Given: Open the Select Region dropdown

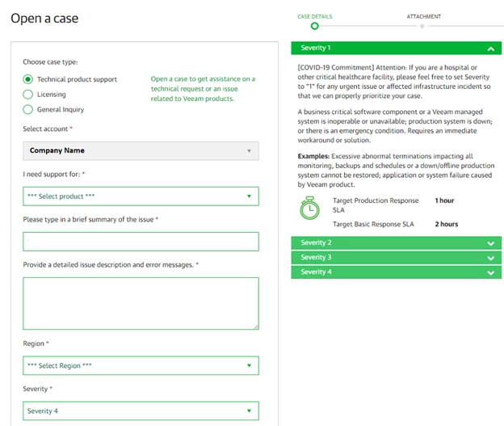Looking at the screenshot, I should (x=141, y=365).
